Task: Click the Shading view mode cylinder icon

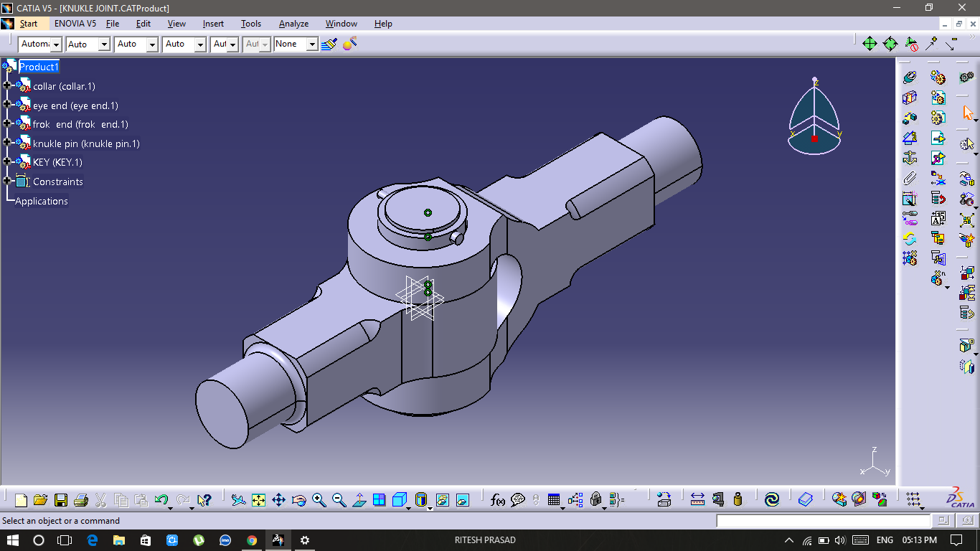Action: tap(421, 500)
